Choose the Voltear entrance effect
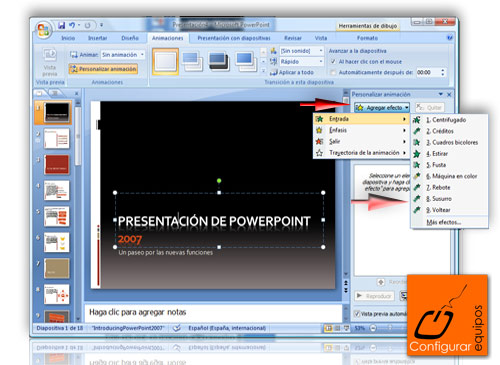The image size is (500, 365). (x=438, y=210)
